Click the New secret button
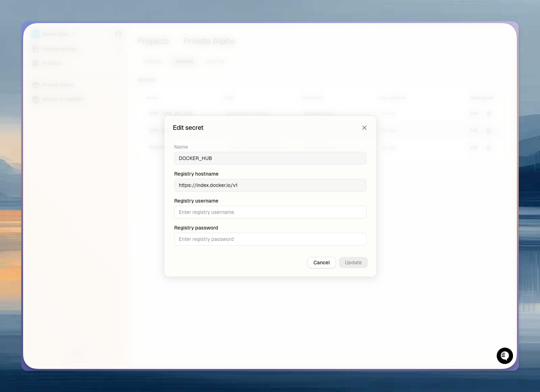This screenshot has height=392, width=540. 481,98
